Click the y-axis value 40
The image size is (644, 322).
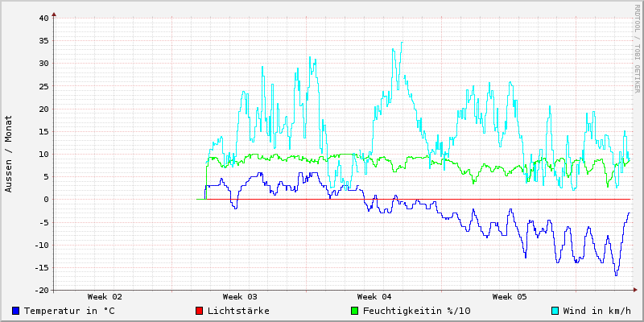click(44, 18)
